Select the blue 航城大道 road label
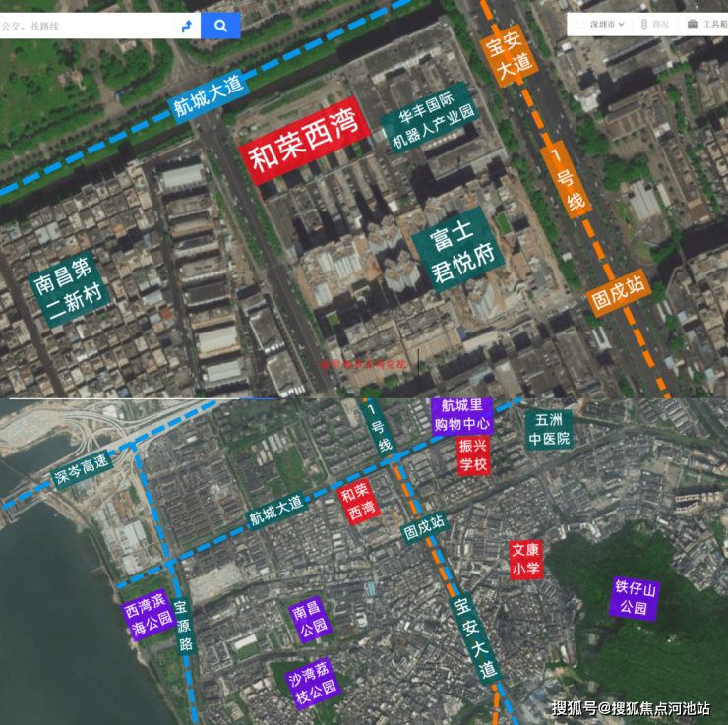This screenshot has width=728, height=725. pos(209,97)
